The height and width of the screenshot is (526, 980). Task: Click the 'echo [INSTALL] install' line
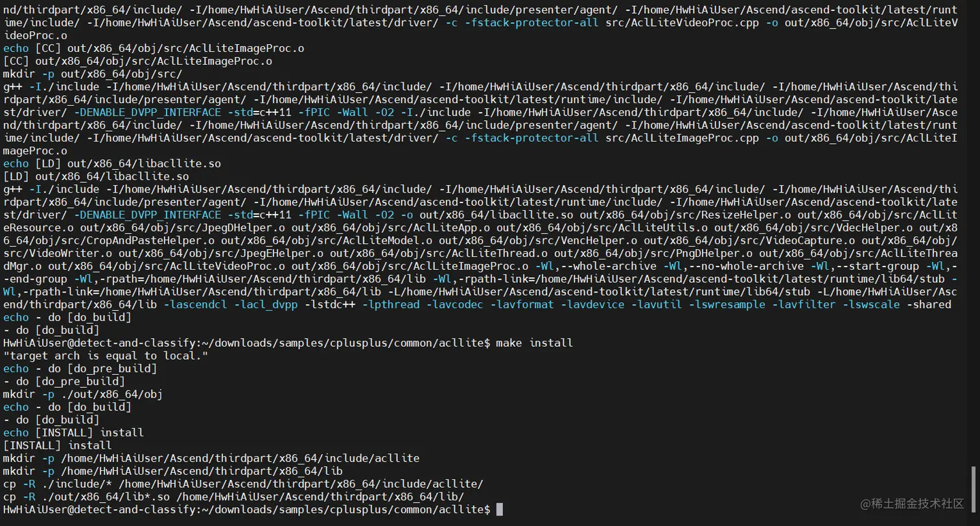[x=73, y=433]
